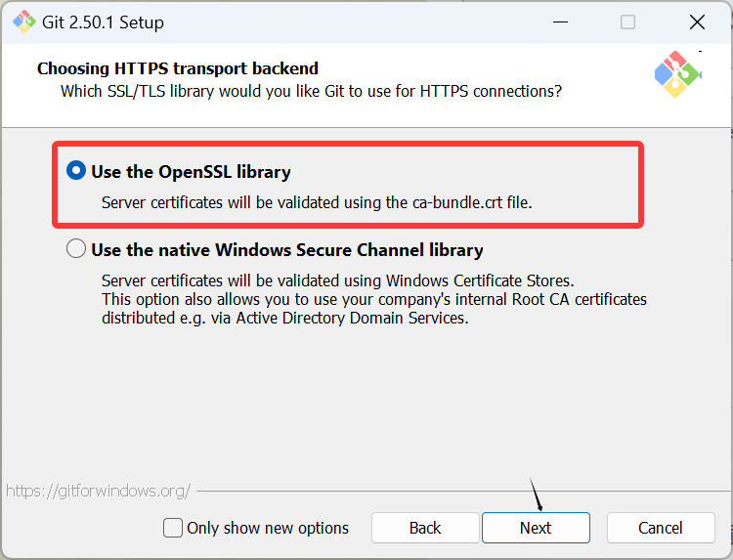The width and height of the screenshot is (733, 560).
Task: Click "Use the native Windows Secure Channel library" label
Action: [287, 249]
